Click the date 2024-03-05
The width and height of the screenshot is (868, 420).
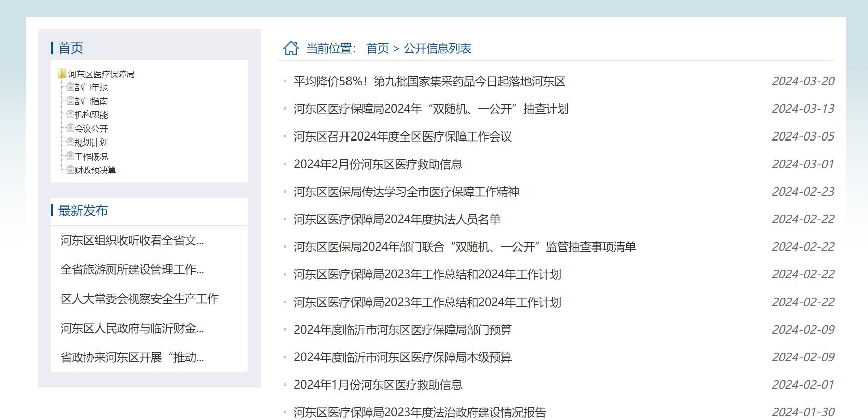[803, 136]
